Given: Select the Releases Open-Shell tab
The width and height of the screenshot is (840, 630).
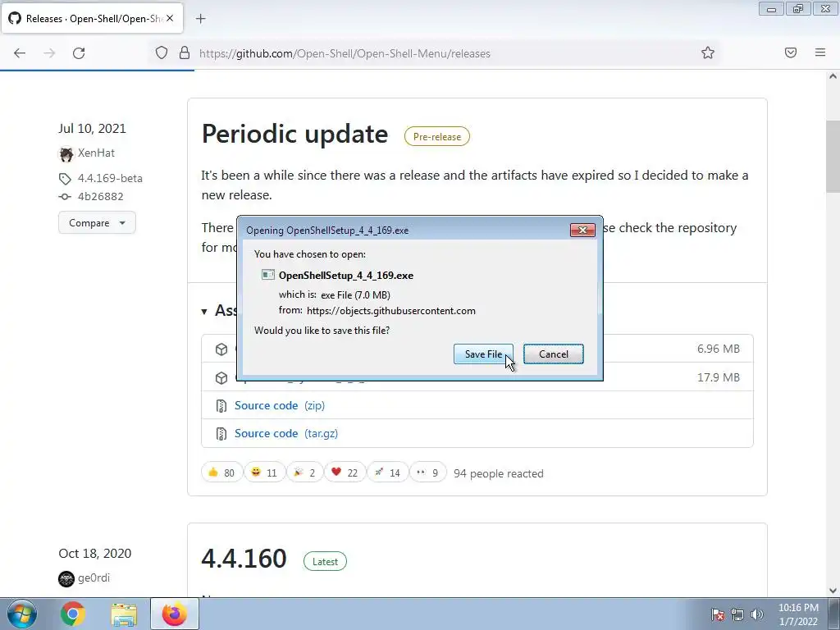Looking at the screenshot, I should click(92, 19).
